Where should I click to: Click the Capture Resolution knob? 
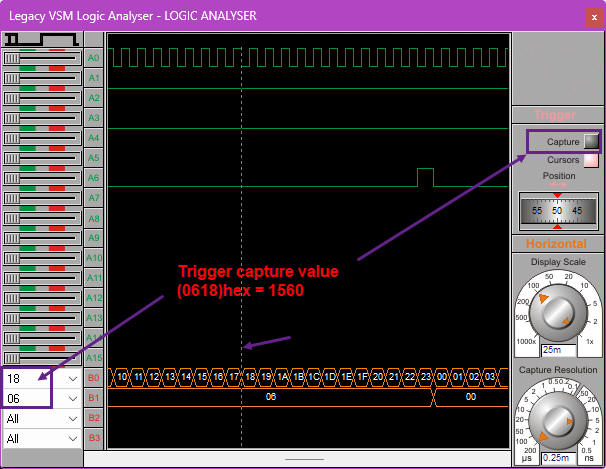[558, 420]
